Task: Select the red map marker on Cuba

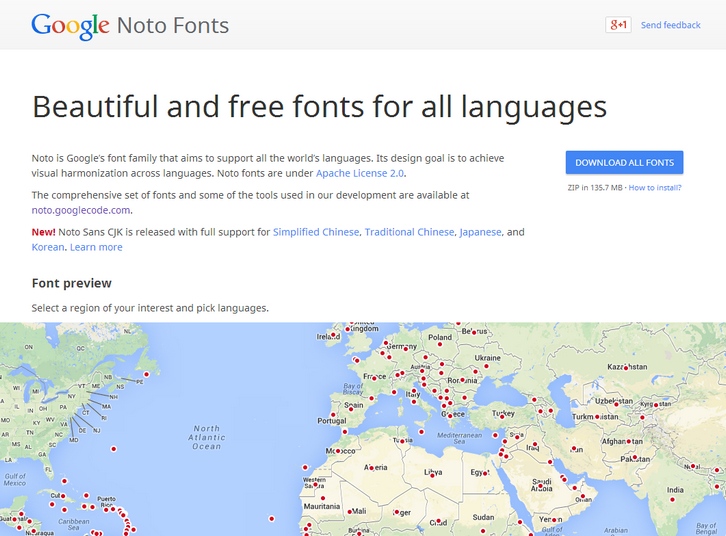Action: (x=62, y=494)
